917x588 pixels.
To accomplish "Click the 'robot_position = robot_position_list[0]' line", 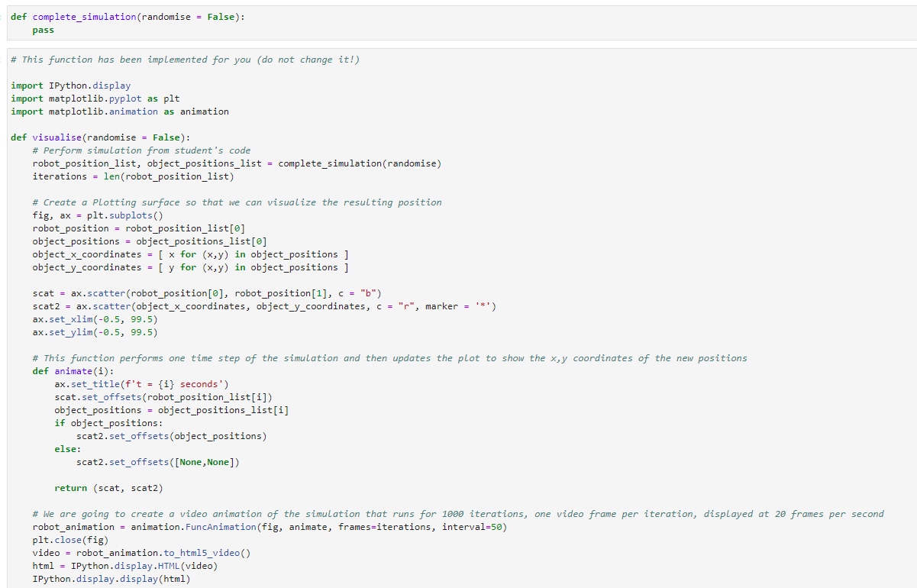I will point(139,228).
